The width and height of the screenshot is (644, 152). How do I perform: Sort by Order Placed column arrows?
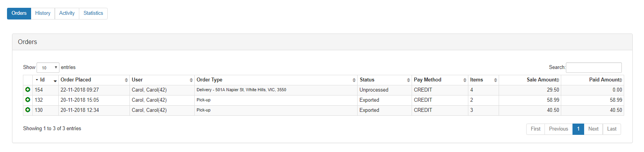(x=126, y=80)
